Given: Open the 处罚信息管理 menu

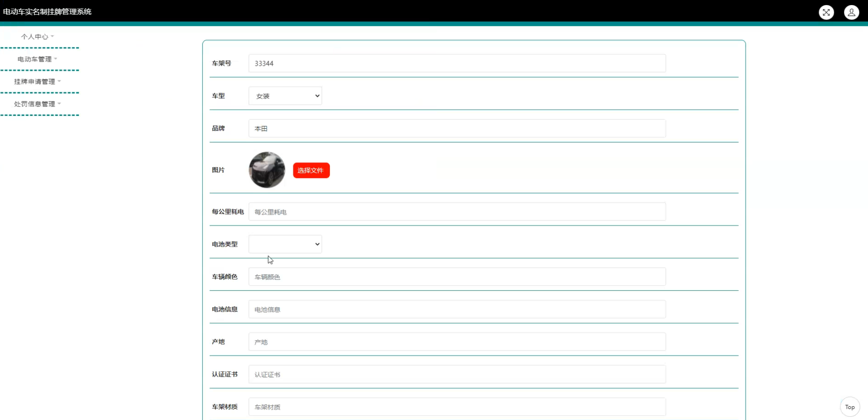Looking at the screenshot, I should (x=37, y=104).
